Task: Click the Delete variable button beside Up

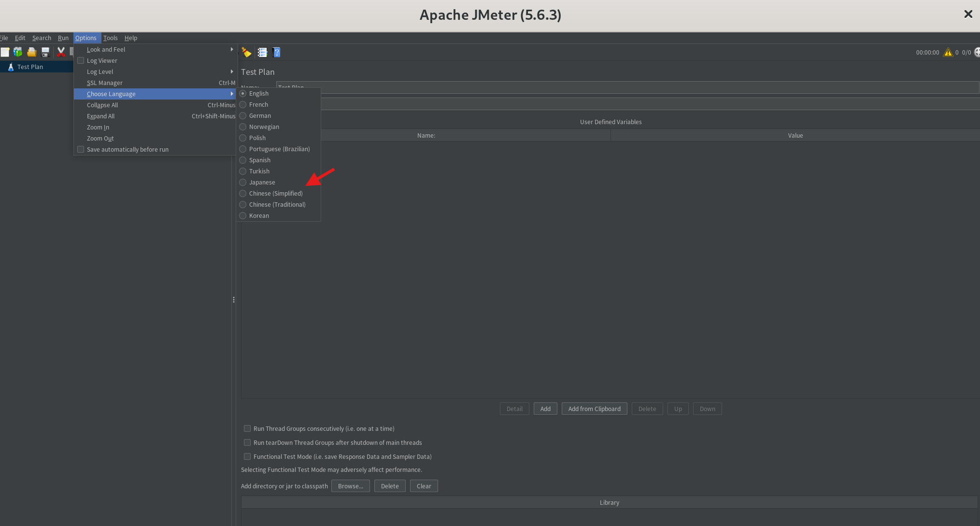Action: point(647,409)
